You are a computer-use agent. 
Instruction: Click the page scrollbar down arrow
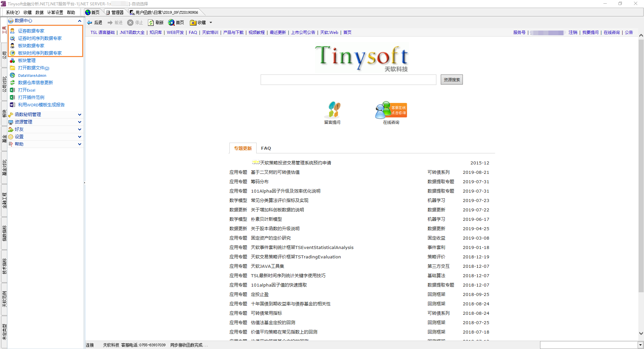[x=641, y=334]
